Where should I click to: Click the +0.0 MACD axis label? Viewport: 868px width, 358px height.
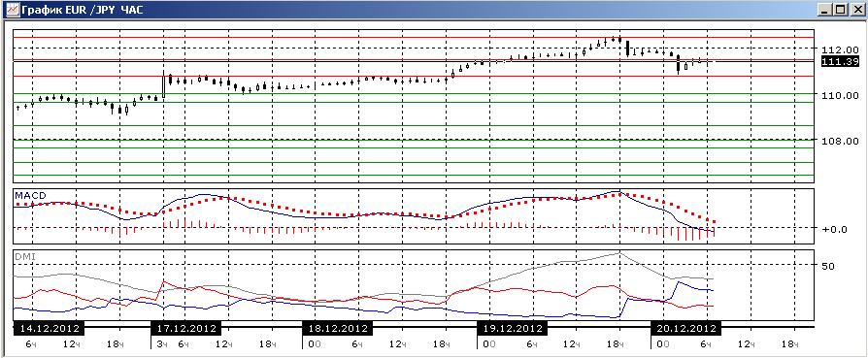coord(835,229)
